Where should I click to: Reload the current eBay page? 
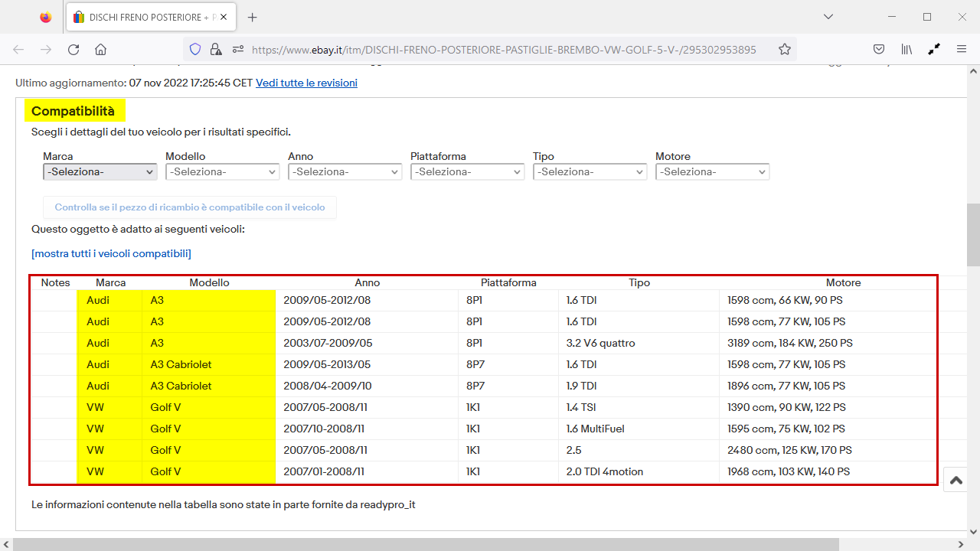[x=73, y=50]
